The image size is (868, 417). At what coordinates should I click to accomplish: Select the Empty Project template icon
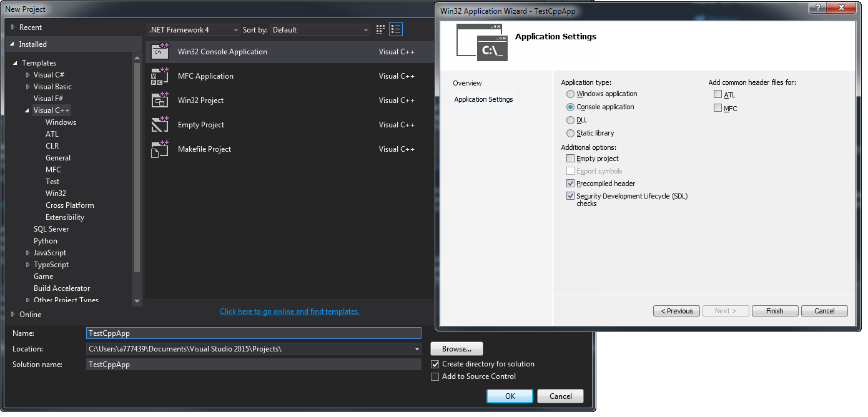tap(160, 125)
